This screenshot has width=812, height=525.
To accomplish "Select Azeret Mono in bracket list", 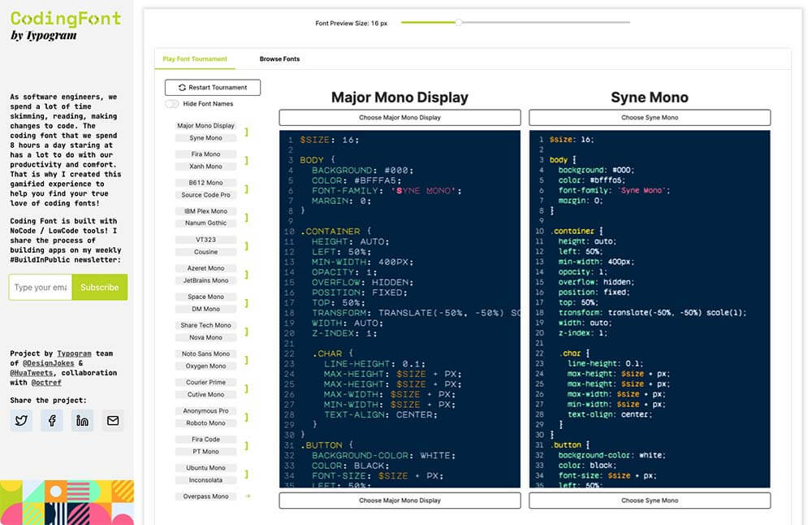I will (x=205, y=268).
